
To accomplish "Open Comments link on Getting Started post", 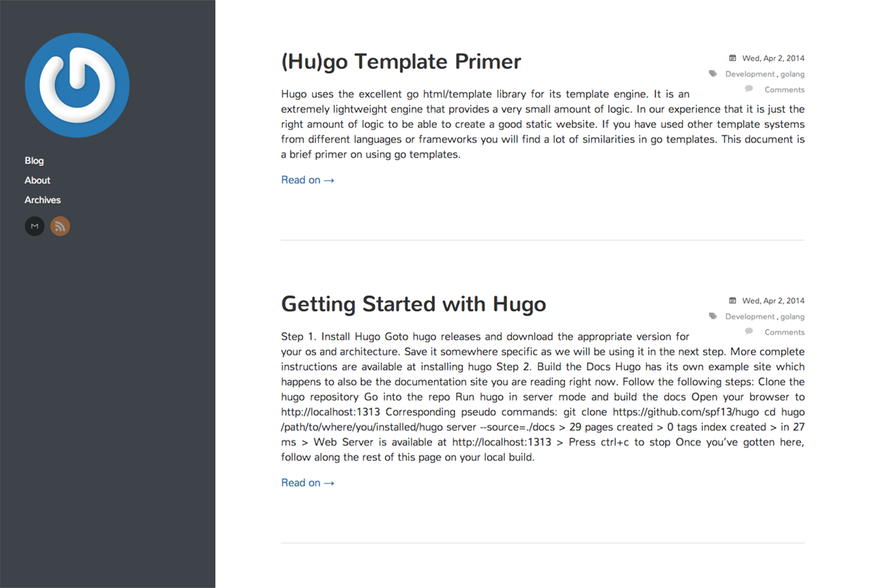I will click(784, 332).
